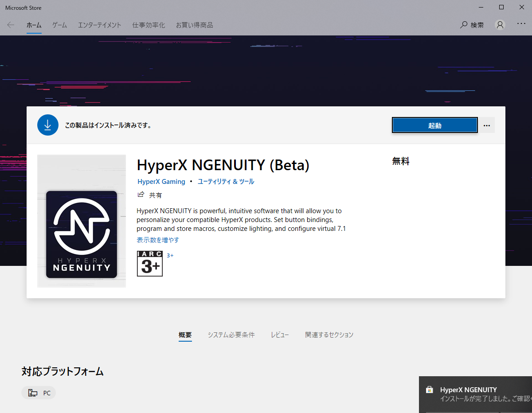Open the 3+ rating link
The height and width of the screenshot is (413, 532).
click(170, 256)
